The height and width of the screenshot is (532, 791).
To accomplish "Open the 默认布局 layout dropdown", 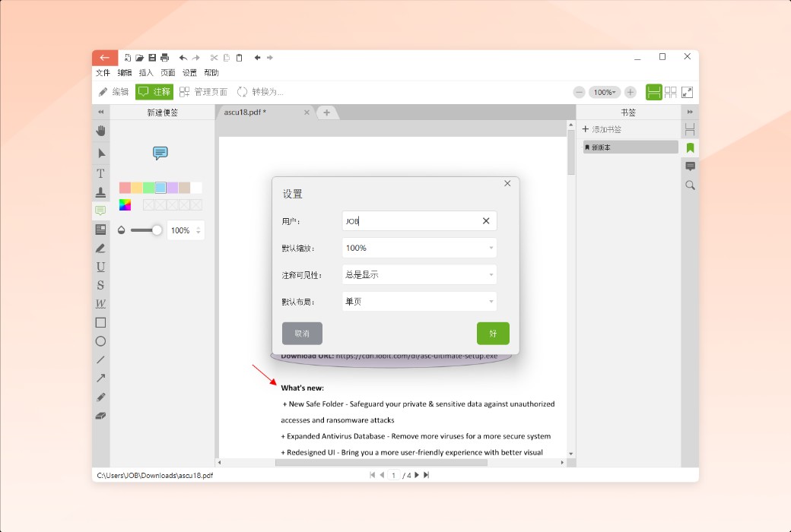I will coord(418,301).
